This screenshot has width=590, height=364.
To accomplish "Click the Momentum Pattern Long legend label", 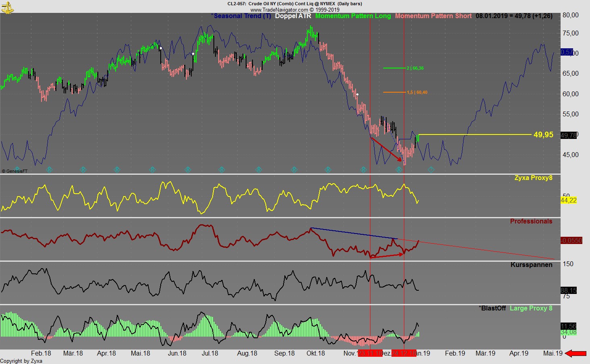I will point(353,16).
